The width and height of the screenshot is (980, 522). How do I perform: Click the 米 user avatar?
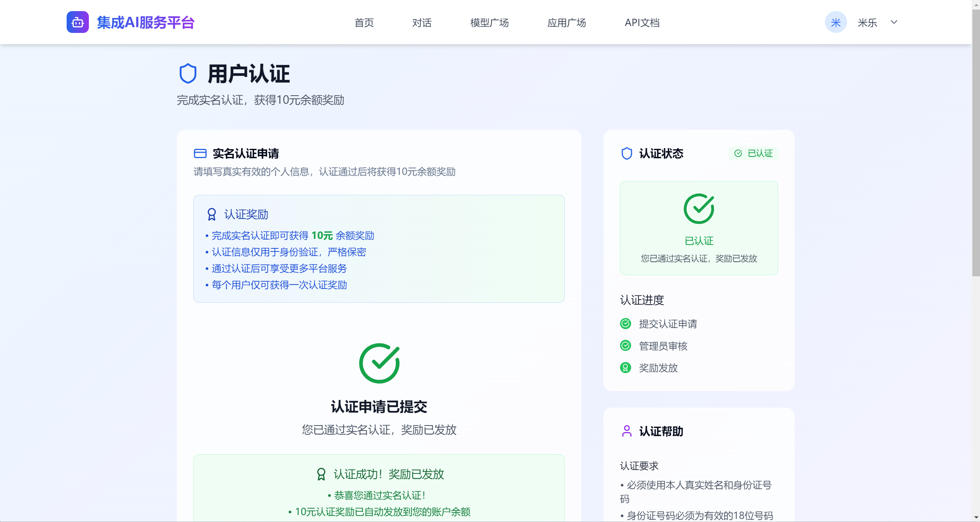click(x=836, y=22)
